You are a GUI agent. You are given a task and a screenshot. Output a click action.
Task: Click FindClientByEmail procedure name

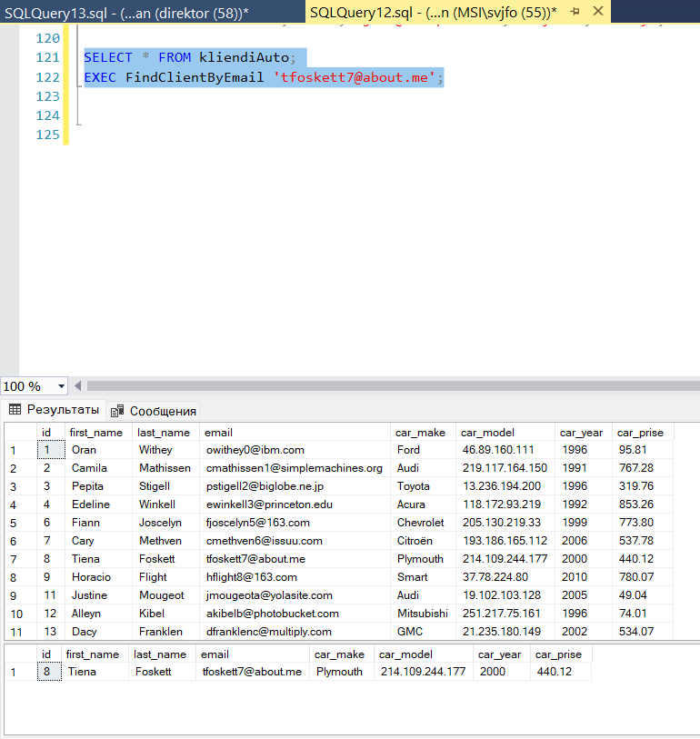pos(195,77)
